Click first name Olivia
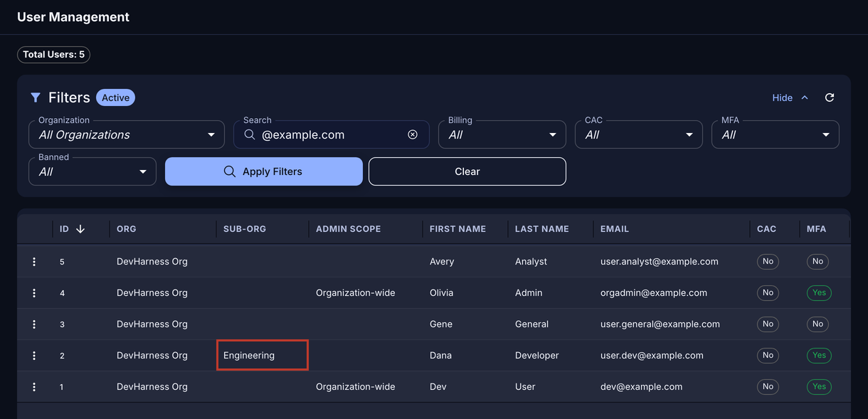Image resolution: width=868 pixels, height=419 pixels. (443, 293)
